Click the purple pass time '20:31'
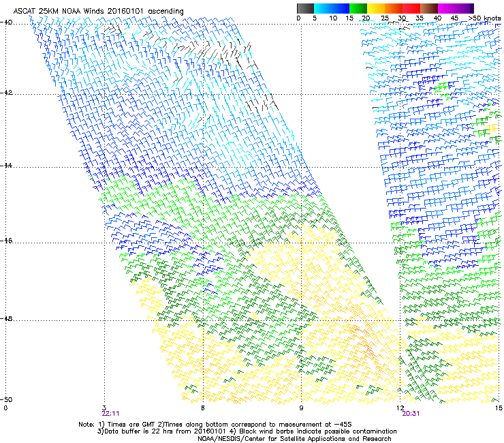 pyautogui.click(x=411, y=414)
